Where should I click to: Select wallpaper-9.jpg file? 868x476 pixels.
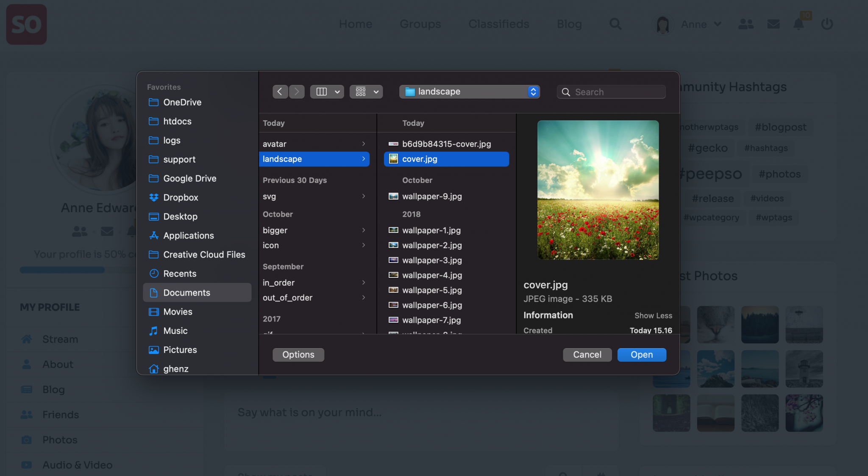[431, 196]
